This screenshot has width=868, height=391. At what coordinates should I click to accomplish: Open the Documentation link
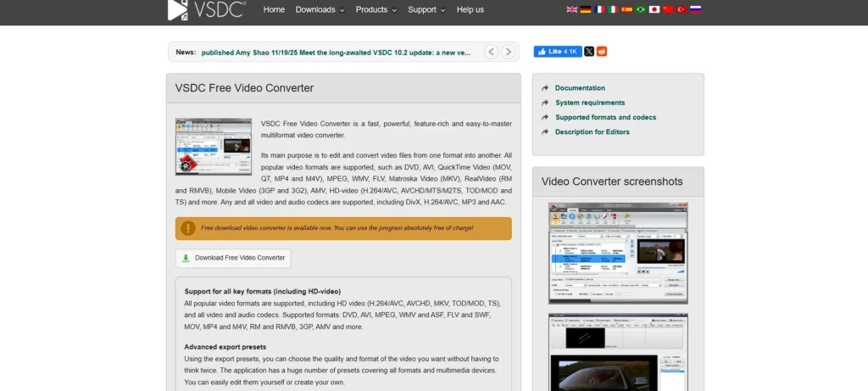(580, 88)
